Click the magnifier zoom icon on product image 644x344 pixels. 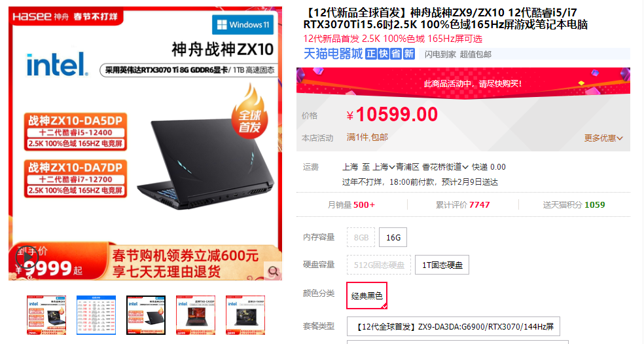[x=273, y=271]
